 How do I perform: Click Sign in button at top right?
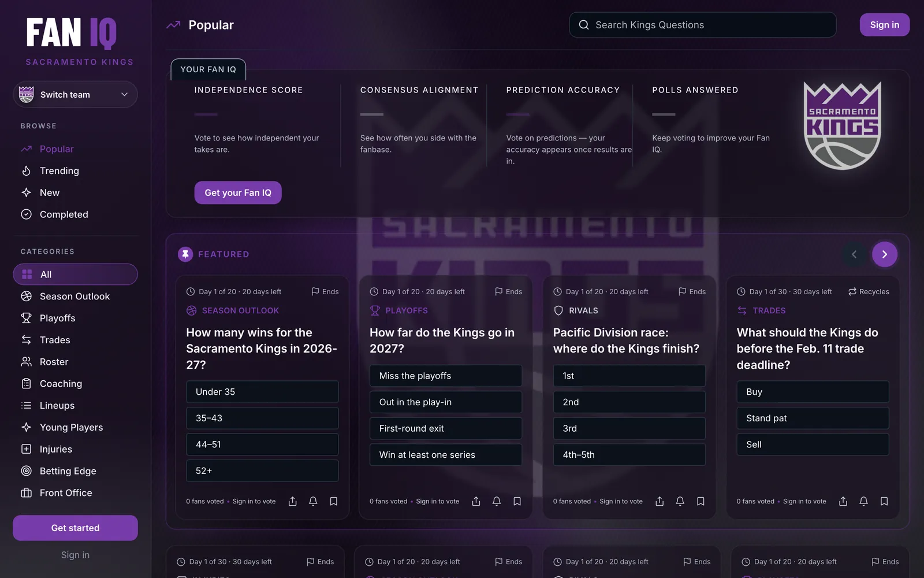point(884,25)
